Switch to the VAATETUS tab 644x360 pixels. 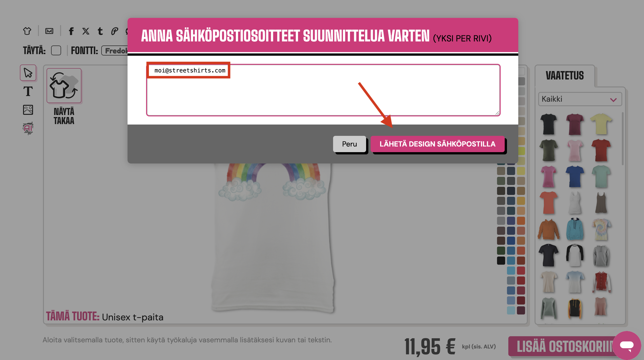coord(564,76)
